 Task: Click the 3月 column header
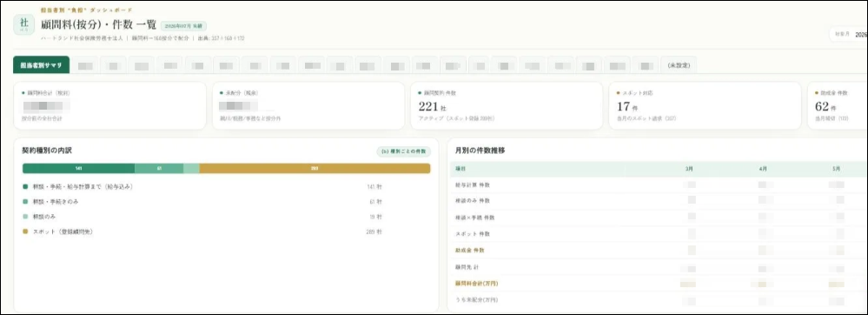pos(689,169)
